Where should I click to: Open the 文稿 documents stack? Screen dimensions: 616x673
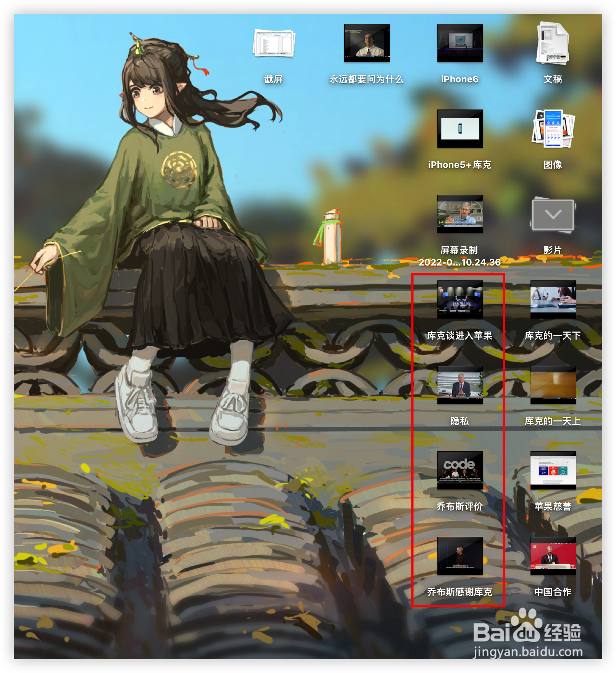point(553,43)
